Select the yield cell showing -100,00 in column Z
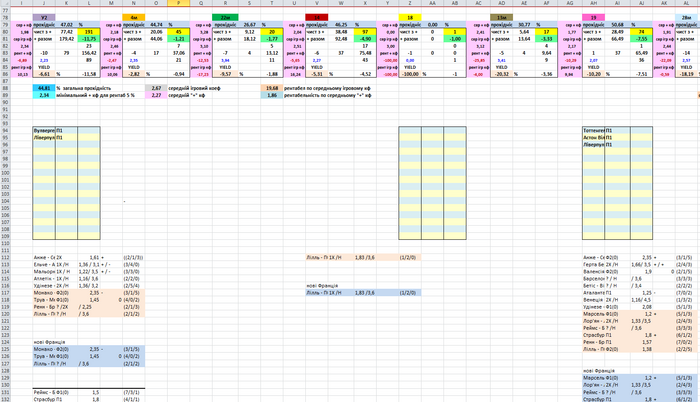Screen dimensions: 700x402 410,74
